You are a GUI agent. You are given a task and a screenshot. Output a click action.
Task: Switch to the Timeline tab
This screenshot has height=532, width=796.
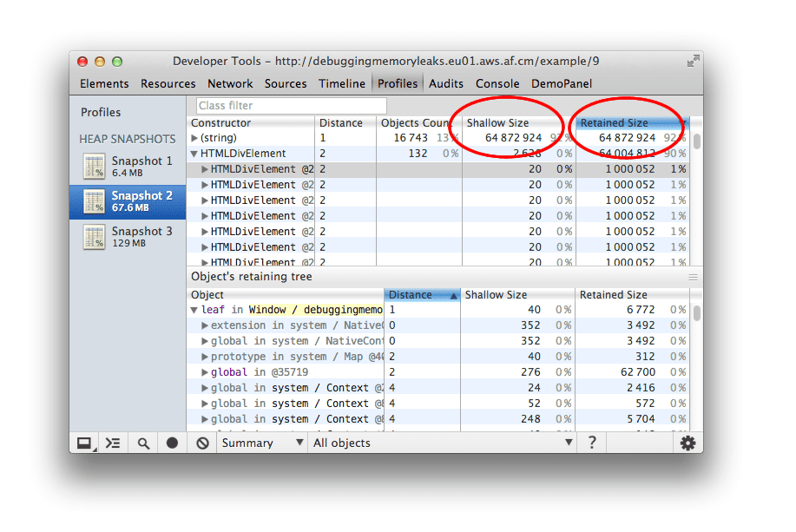[342, 83]
